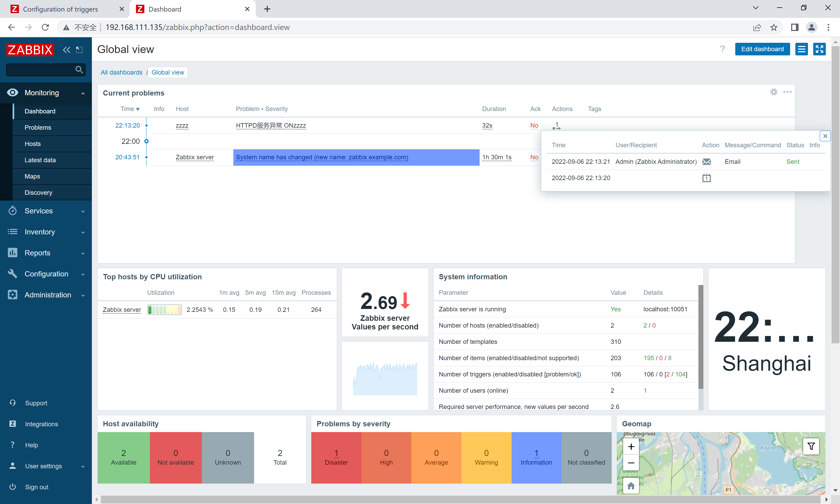Click Sign out in sidebar
This screenshot has height=504, width=840.
37,487
